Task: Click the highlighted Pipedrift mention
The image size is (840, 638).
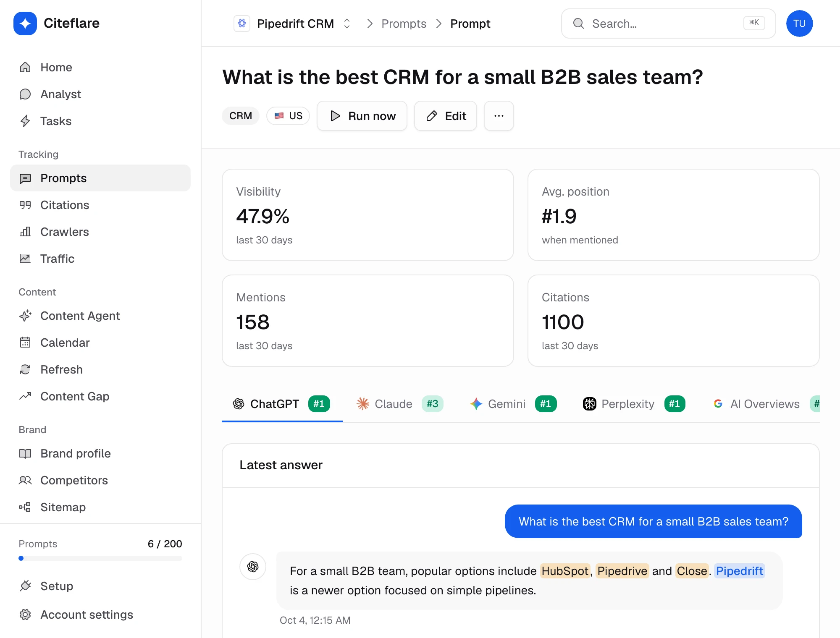Action: click(x=739, y=571)
